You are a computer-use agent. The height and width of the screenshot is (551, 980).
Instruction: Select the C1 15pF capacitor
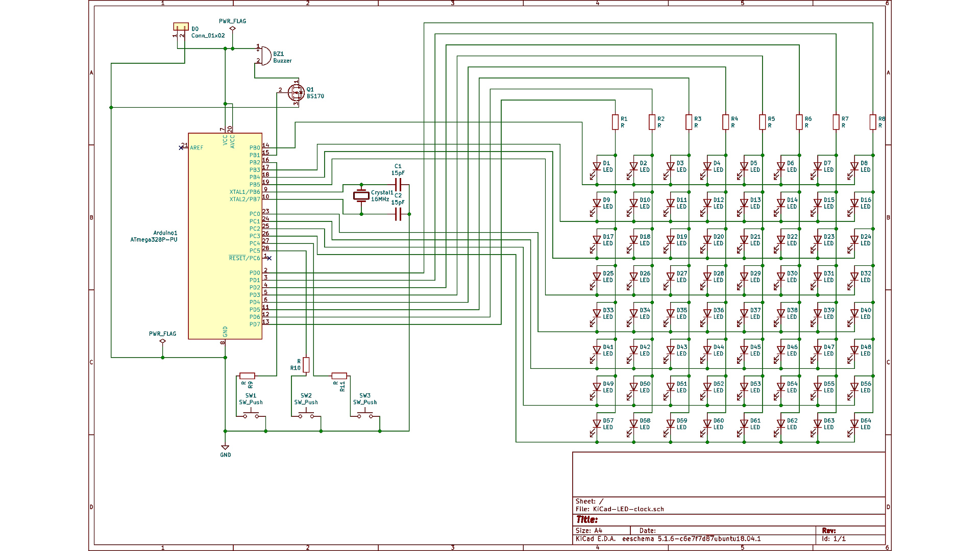click(x=399, y=185)
